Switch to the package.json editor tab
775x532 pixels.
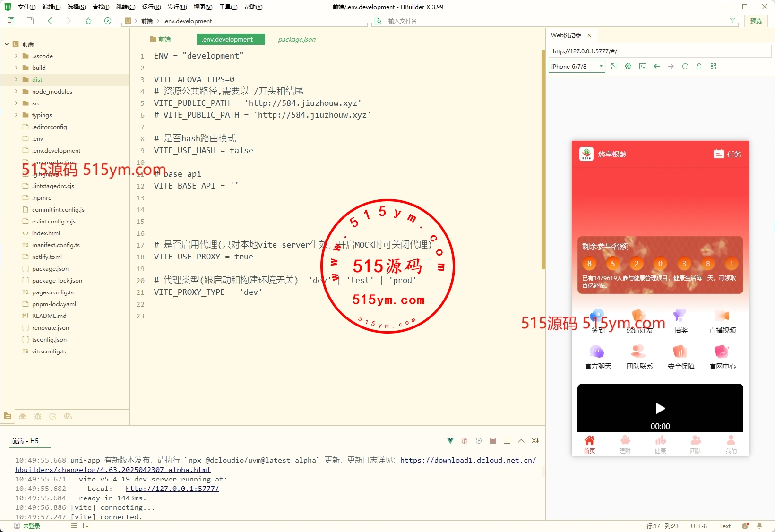click(296, 39)
